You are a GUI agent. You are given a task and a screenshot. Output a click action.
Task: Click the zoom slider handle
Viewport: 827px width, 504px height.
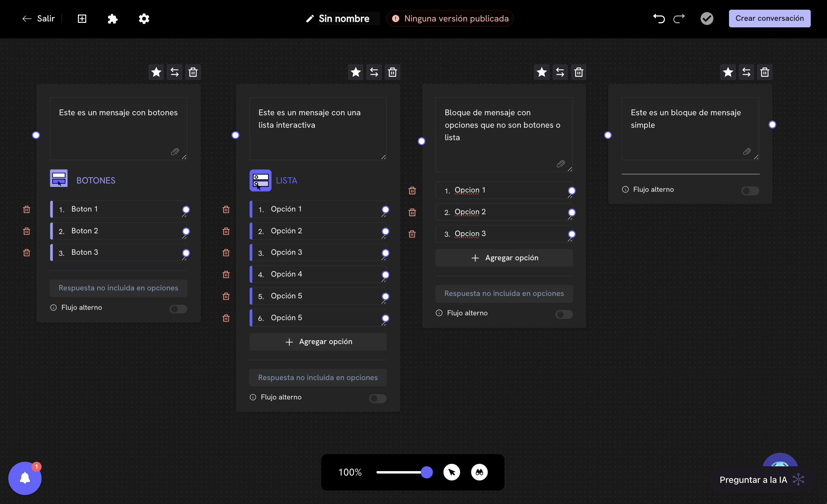click(x=427, y=472)
